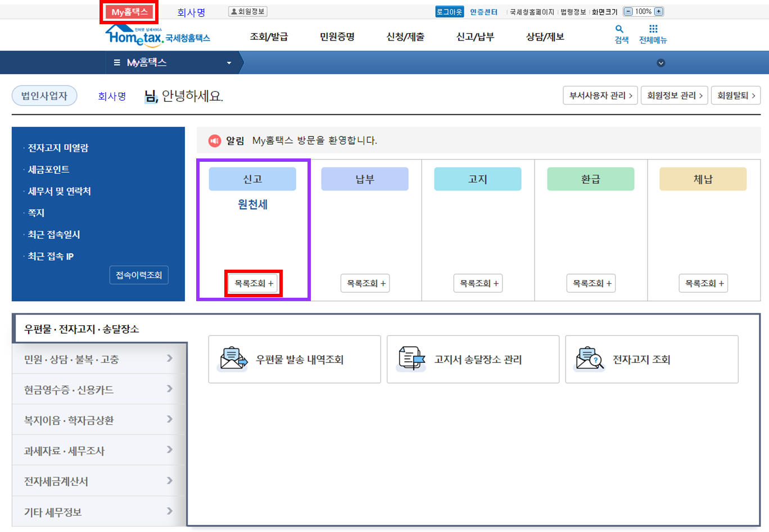Viewport: 769px width, 532px height.
Task: Click 목록조회 + under 체납
Action: 704,283
